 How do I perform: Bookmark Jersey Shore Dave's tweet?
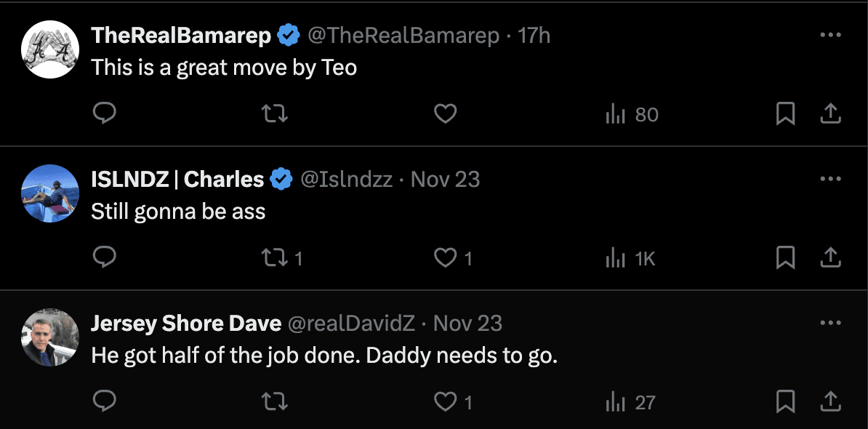tap(786, 401)
